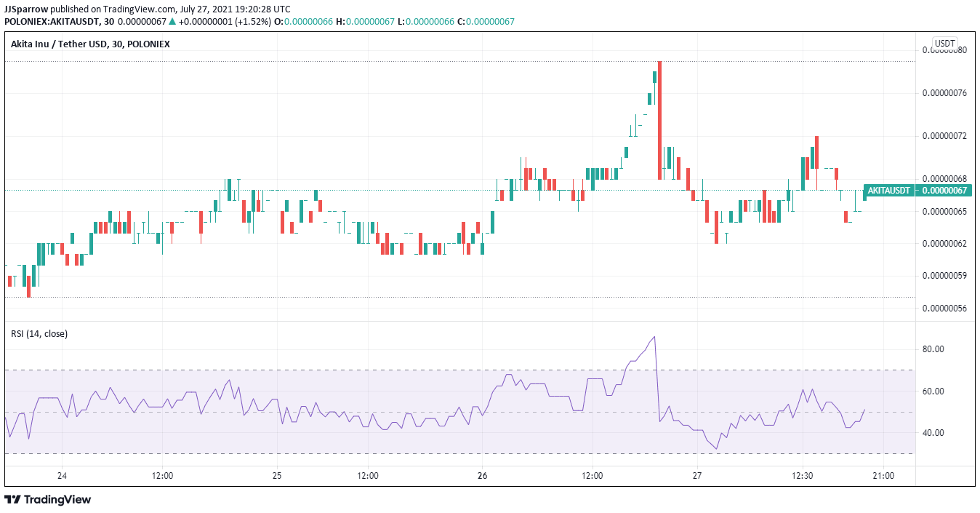Click the 21:00 time axis label
The image size is (980, 513).
tap(883, 476)
